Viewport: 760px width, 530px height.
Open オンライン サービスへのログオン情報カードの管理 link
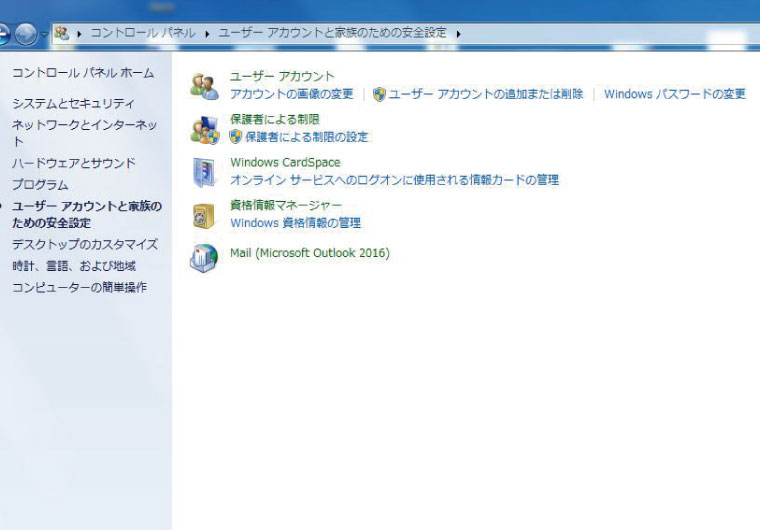pos(395,180)
